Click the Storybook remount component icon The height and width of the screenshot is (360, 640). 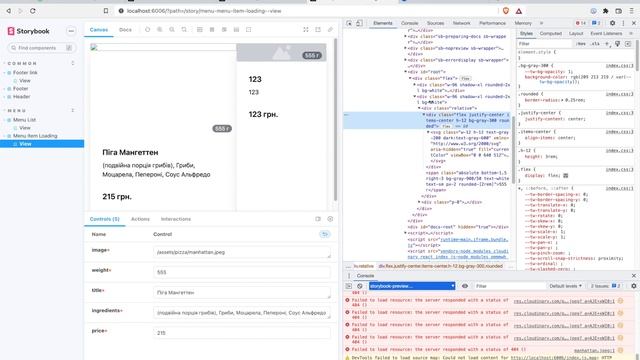pyautogui.click(x=147, y=29)
